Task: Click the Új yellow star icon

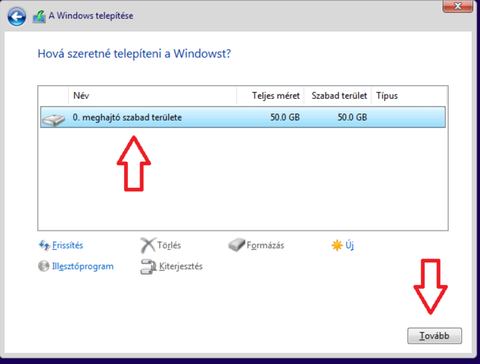Action: [337, 245]
